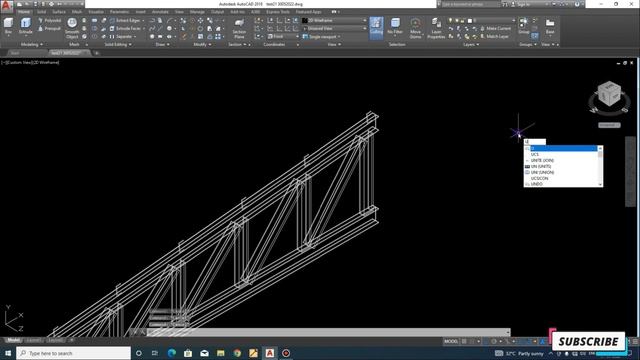This screenshot has height=360, width=640.
Task: Switch to the Model layout tab
Action: pyautogui.click(x=13, y=340)
